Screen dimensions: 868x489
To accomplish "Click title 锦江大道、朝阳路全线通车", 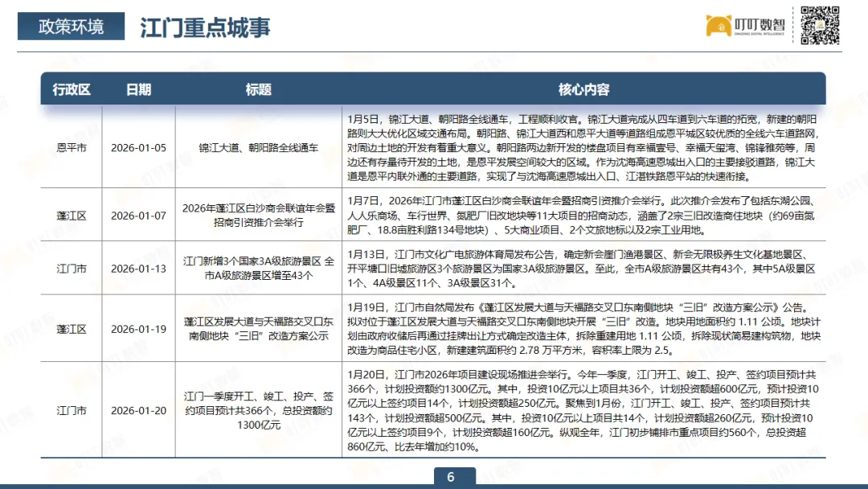I will (x=259, y=148).
